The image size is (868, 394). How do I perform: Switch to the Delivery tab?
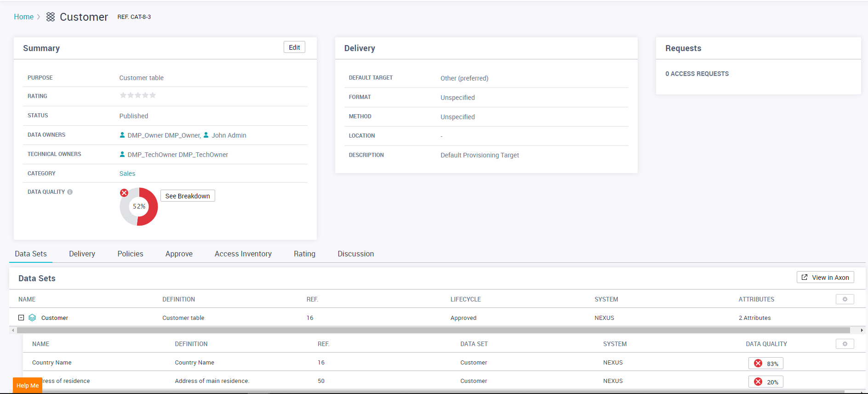coord(82,254)
